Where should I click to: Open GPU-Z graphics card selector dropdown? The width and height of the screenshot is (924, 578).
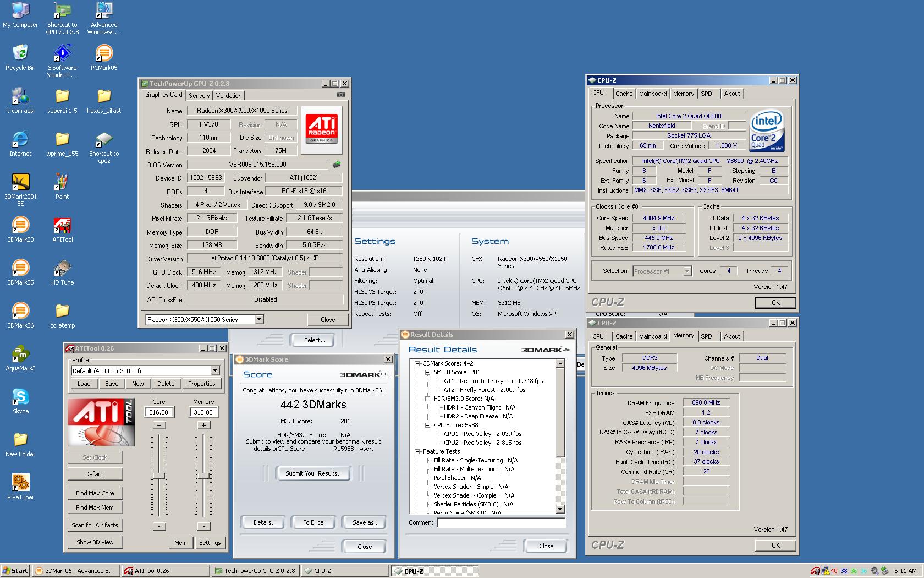[x=259, y=319]
